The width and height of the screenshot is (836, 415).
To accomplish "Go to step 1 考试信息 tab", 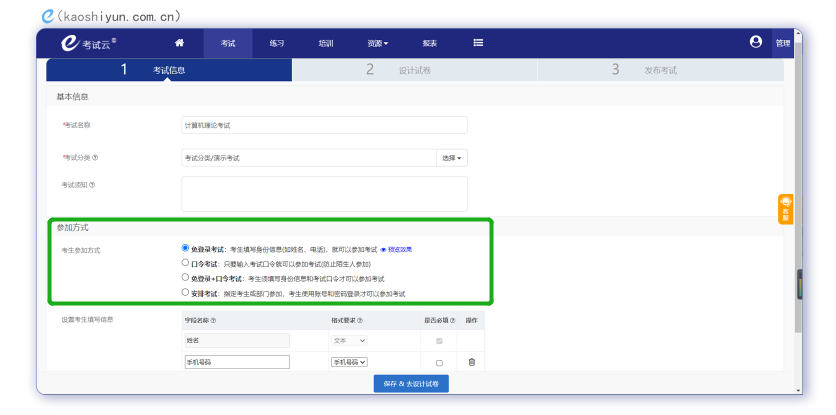I will (x=169, y=70).
